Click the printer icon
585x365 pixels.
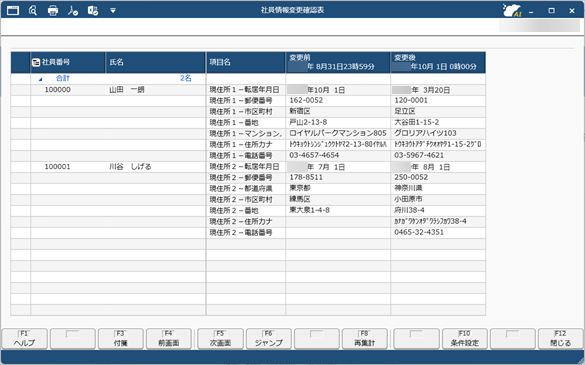pyautogui.click(x=53, y=10)
